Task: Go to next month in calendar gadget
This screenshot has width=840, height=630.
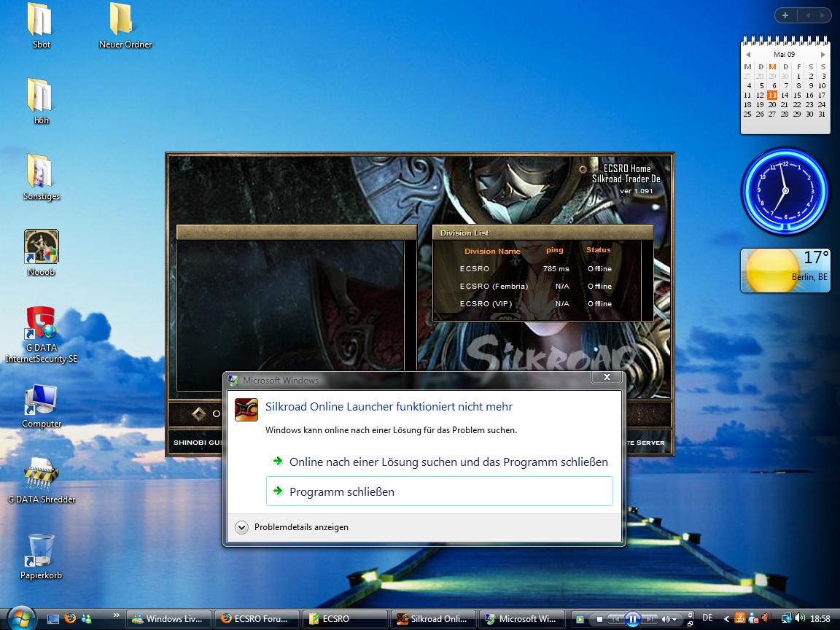Action: 823,55
